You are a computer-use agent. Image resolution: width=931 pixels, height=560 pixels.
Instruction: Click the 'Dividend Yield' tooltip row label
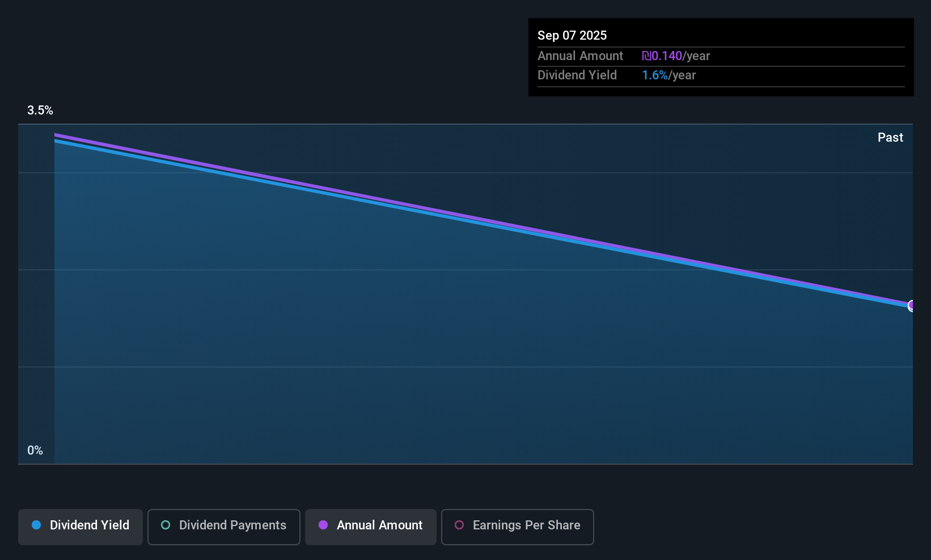coord(577,75)
